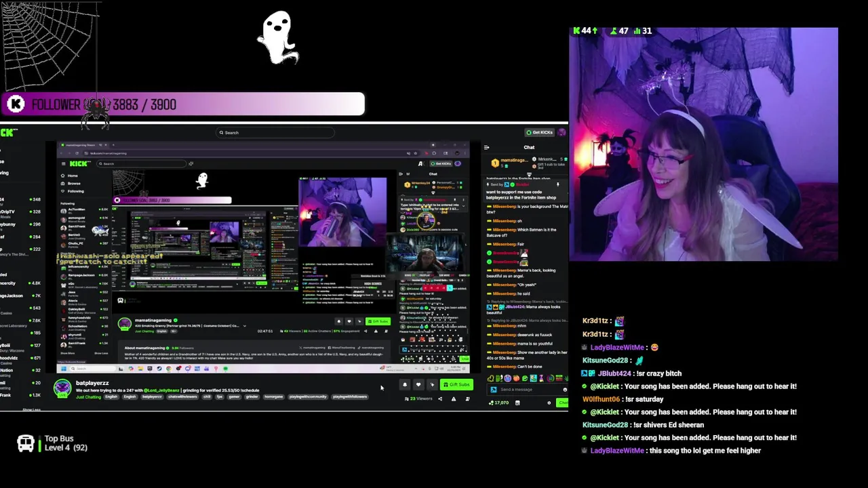This screenshot has width=868, height=488.
Task: Click the LadyBlazeWitMe song comment
Action: click(671, 451)
